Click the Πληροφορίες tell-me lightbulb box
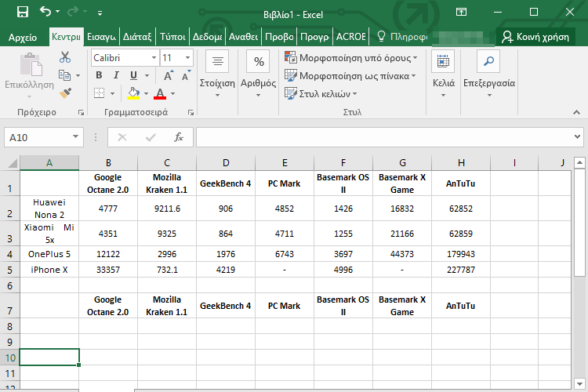The width and height of the screenshot is (588, 392). click(402, 37)
